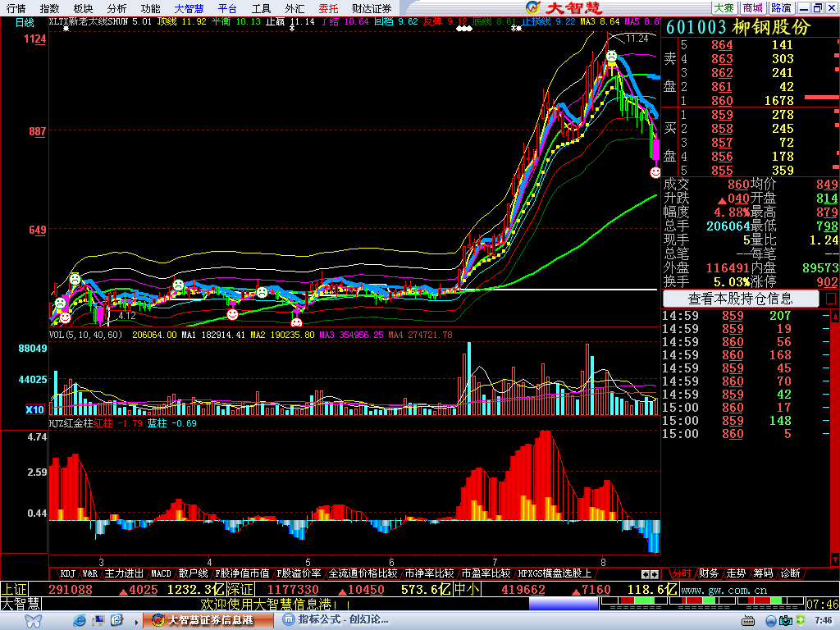Click the X10 volume scale marker
The width and height of the screenshot is (840, 630).
click(34, 410)
